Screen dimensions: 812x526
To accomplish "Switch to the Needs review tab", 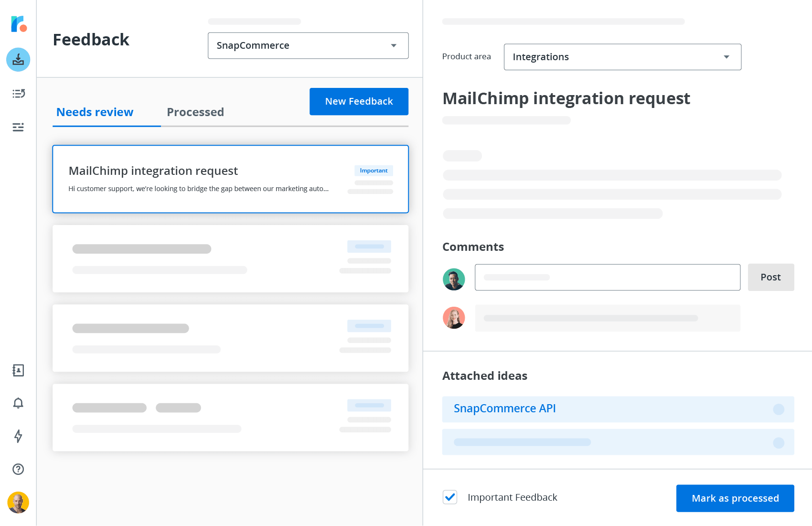I will point(95,112).
